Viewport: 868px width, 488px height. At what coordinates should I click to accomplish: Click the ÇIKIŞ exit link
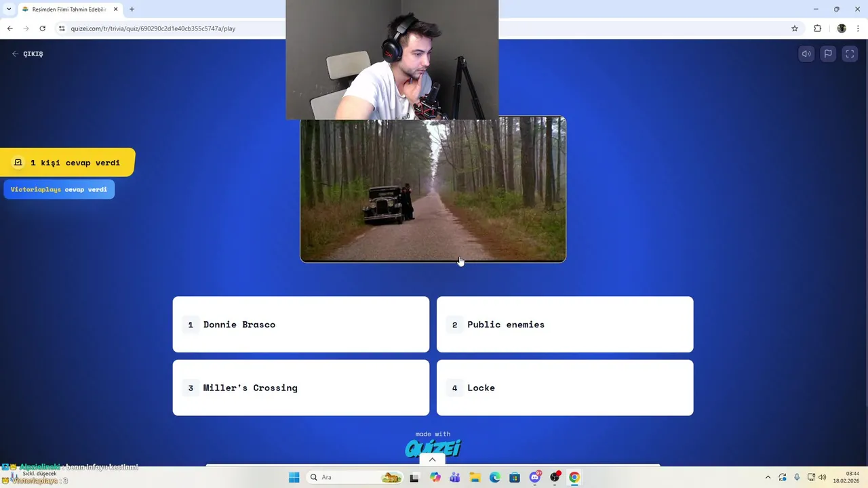[27, 54]
